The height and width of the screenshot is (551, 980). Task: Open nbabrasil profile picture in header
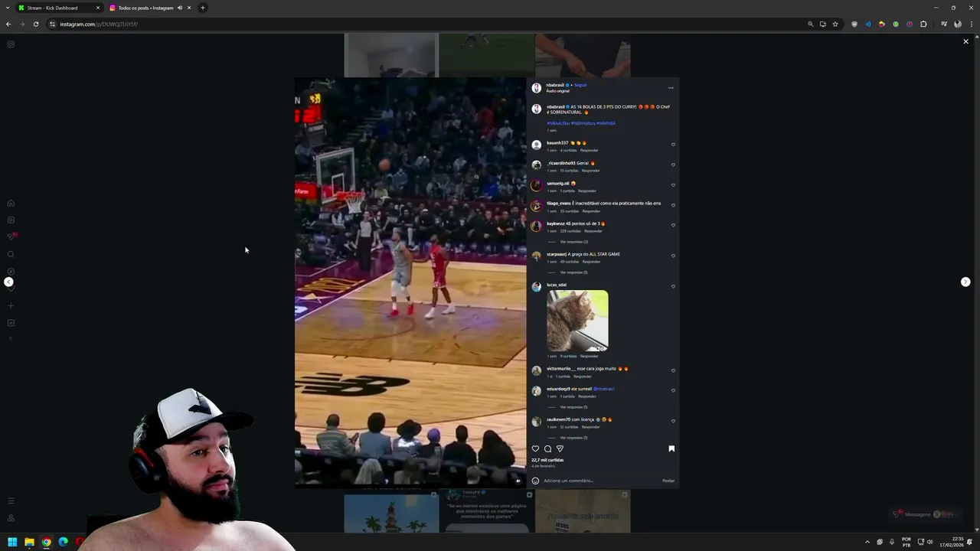click(x=537, y=88)
